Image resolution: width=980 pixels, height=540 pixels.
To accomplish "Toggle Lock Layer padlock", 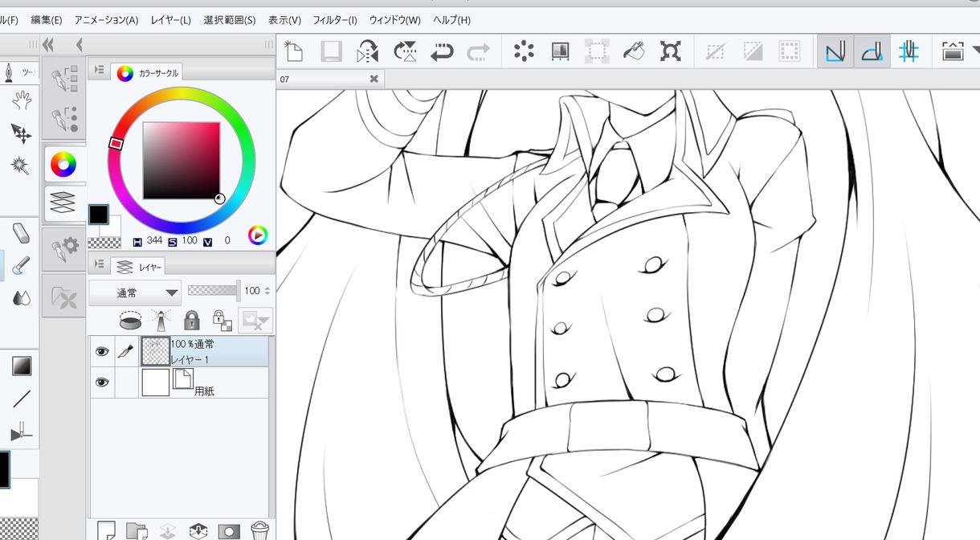I will (x=191, y=321).
